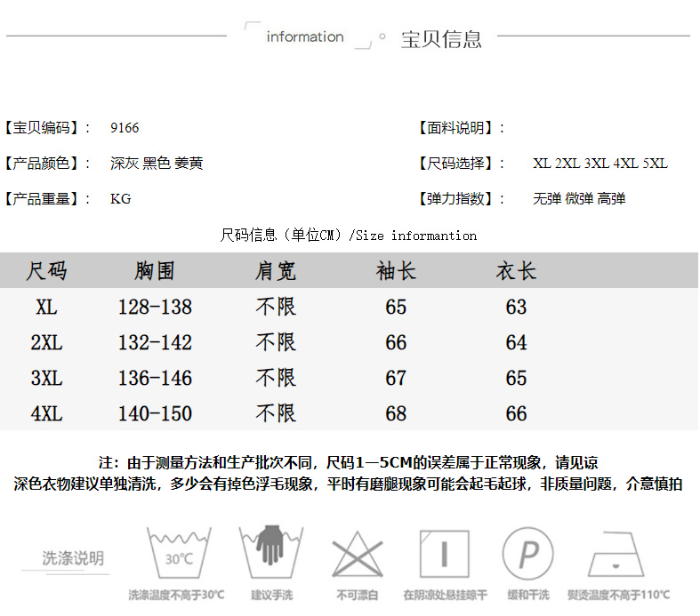Click chest value 132-142

tap(155, 342)
